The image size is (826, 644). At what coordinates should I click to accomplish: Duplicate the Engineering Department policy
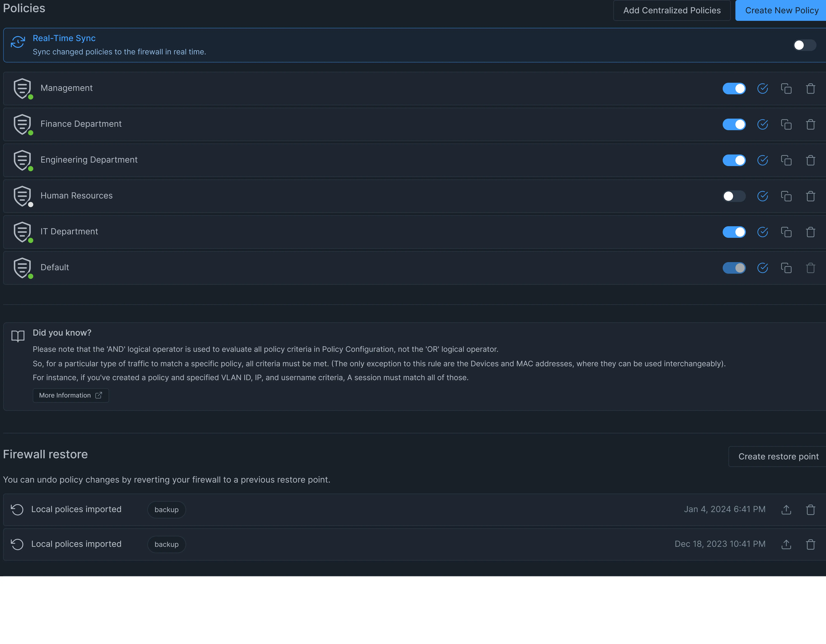tap(786, 160)
